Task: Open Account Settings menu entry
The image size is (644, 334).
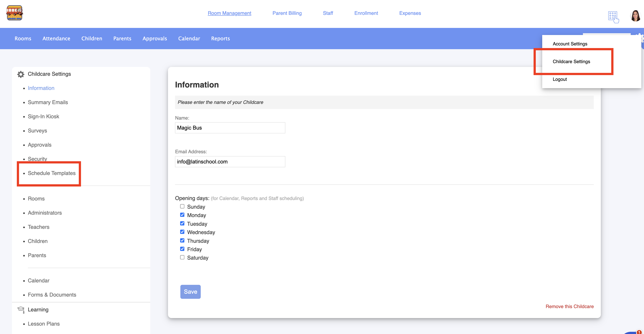Action: (x=570, y=44)
